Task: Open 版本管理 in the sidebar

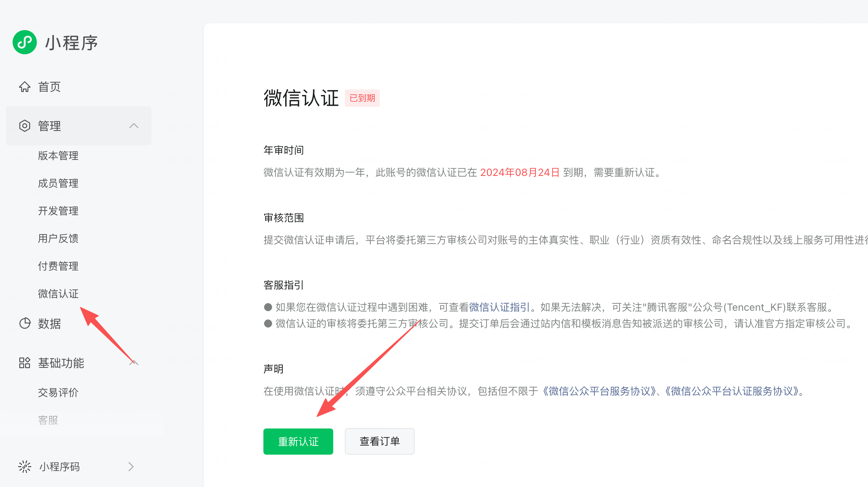Action: pyautogui.click(x=58, y=156)
